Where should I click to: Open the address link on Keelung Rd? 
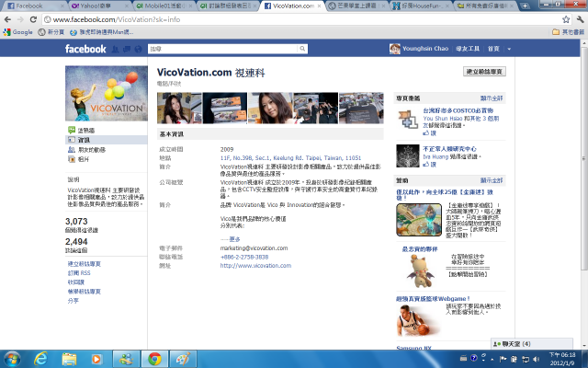pyautogui.click(x=290, y=158)
